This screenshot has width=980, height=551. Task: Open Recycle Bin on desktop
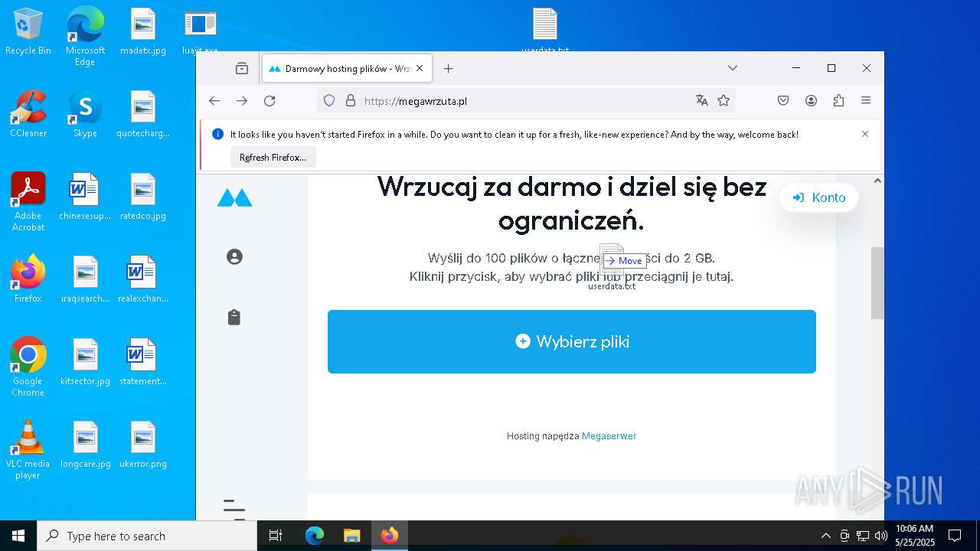click(28, 32)
